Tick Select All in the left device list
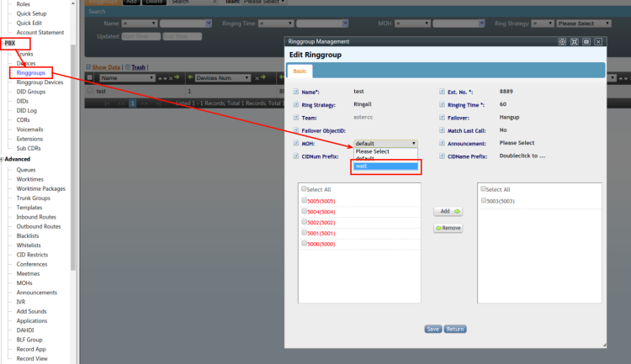Screen dimensions: 631x364 click(305, 189)
